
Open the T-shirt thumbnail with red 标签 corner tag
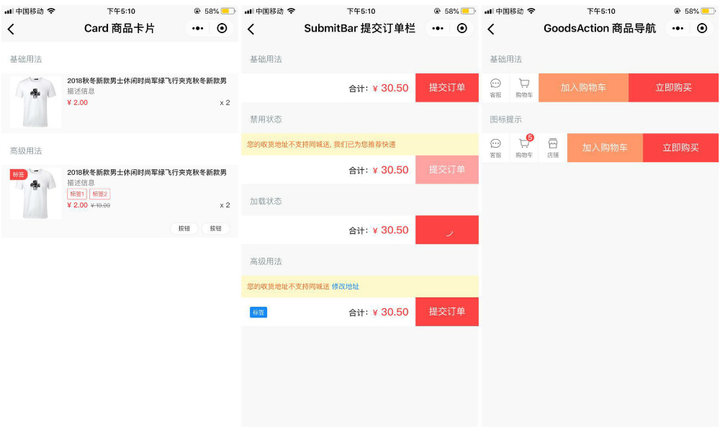(35, 194)
